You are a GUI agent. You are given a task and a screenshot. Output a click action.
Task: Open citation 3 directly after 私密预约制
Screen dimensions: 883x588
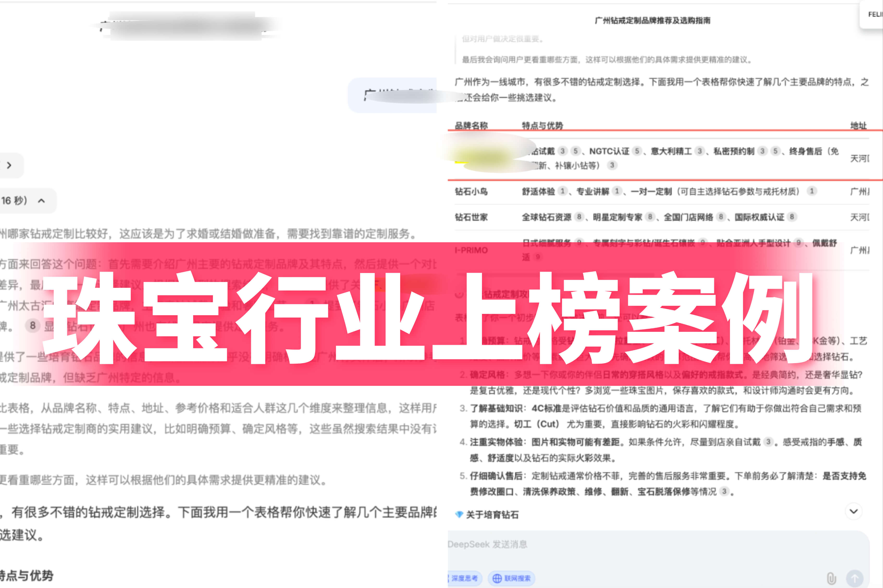pyautogui.click(x=762, y=151)
